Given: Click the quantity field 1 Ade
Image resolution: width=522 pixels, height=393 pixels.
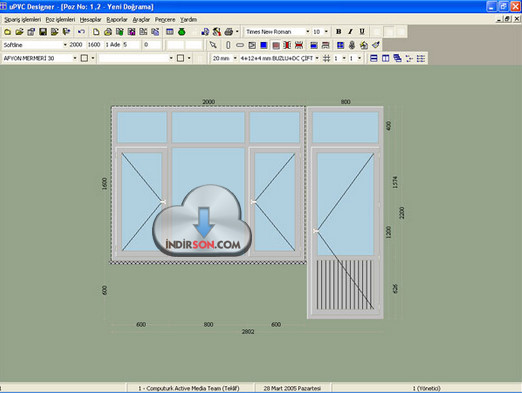Looking at the screenshot, I should [113, 45].
